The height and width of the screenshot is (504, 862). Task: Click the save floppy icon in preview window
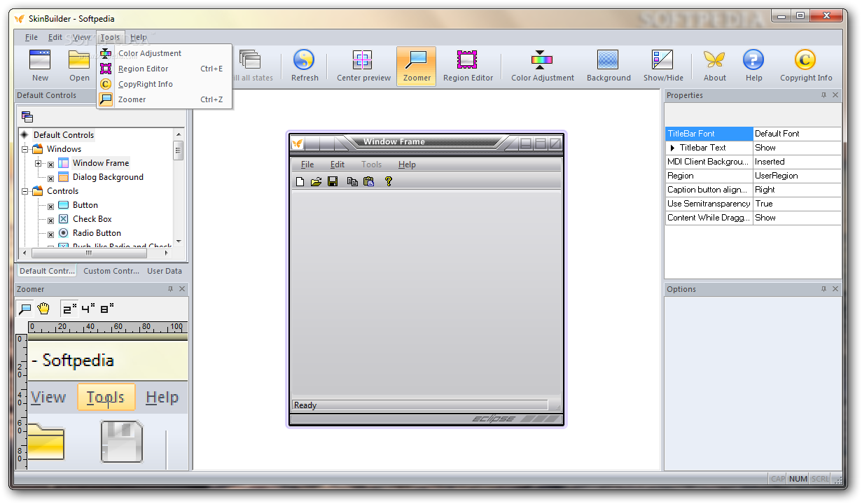333,181
